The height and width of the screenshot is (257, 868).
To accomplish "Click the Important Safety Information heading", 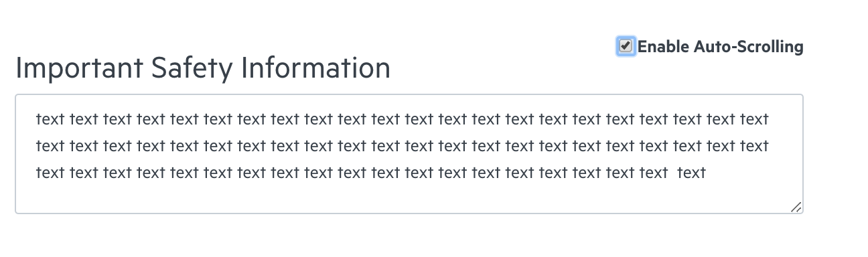I will coord(203,68).
